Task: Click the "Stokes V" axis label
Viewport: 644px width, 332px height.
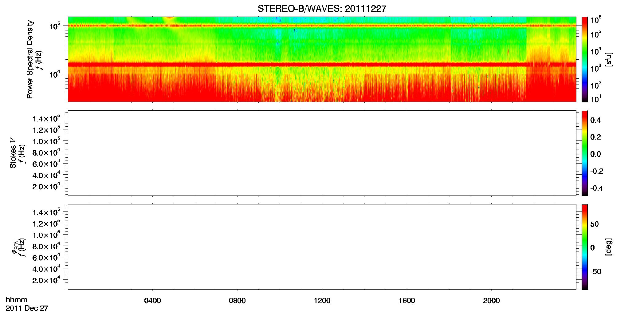Action: point(13,153)
